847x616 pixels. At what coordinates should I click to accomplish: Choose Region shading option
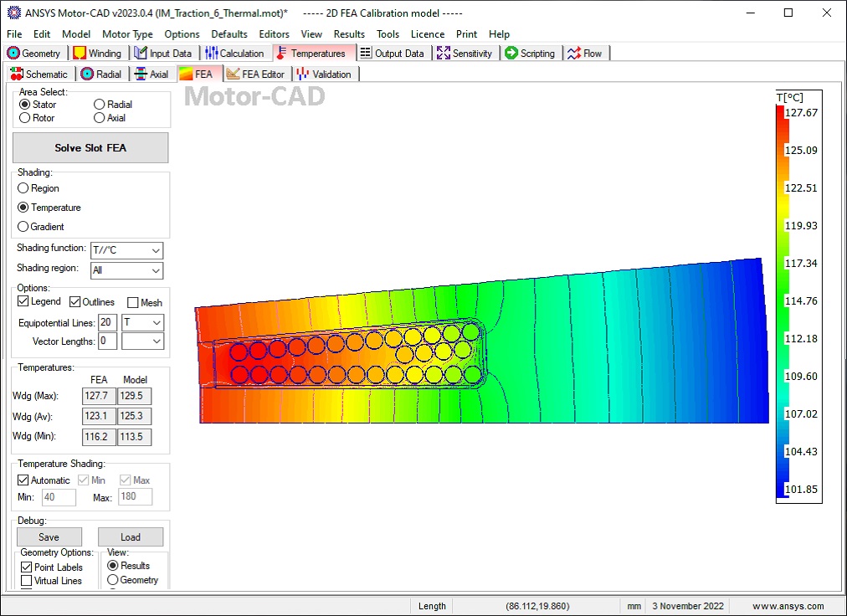(23, 188)
